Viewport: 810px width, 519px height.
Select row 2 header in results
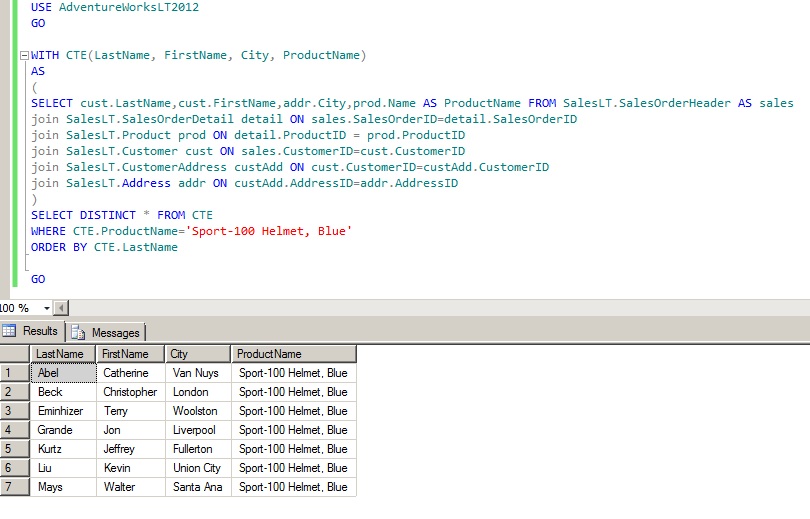[14, 392]
